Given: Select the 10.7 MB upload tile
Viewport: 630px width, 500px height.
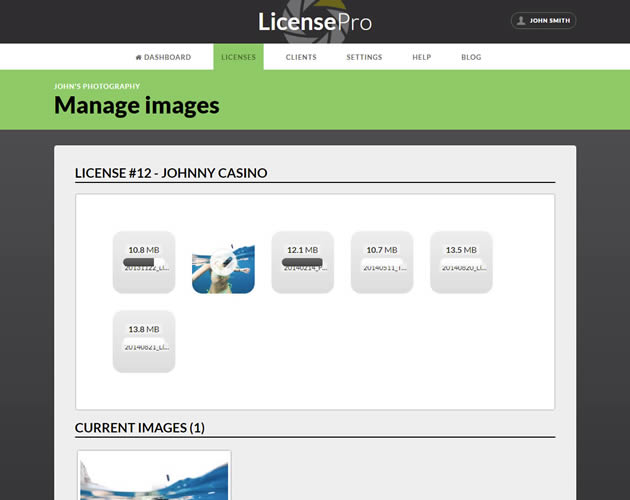Looking at the screenshot, I should pos(382,262).
